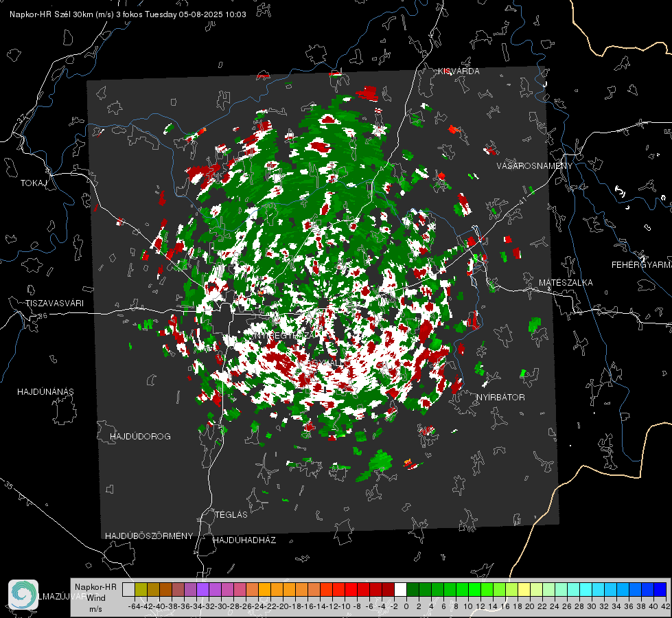
Task: Click the HAJDÚNÁNÁS label
Action: [x=45, y=392]
